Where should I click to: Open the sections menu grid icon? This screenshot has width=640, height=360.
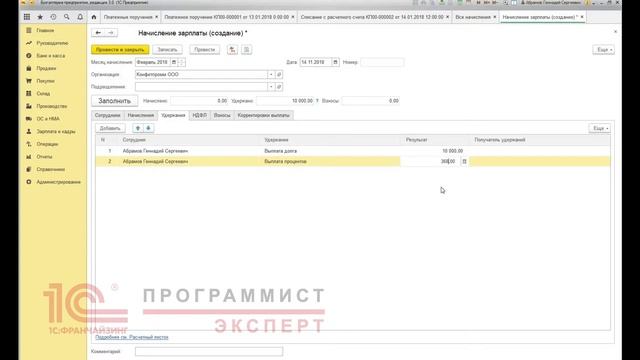tap(27, 17)
